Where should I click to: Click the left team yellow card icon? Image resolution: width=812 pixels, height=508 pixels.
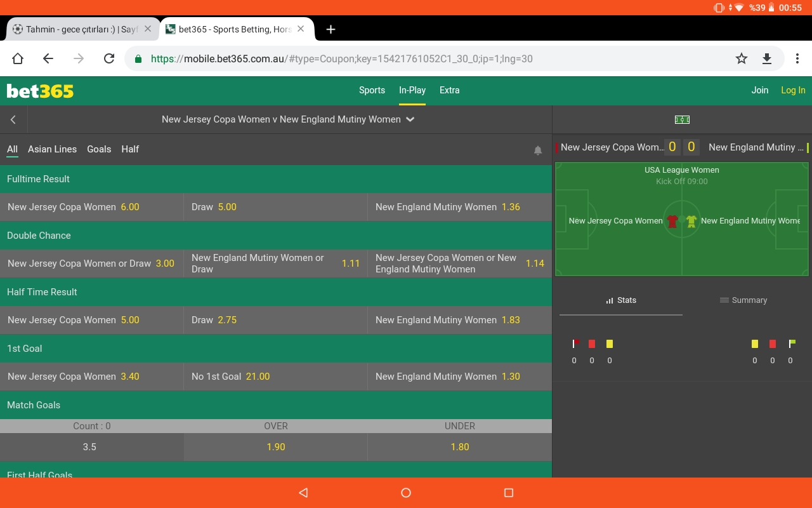point(610,344)
